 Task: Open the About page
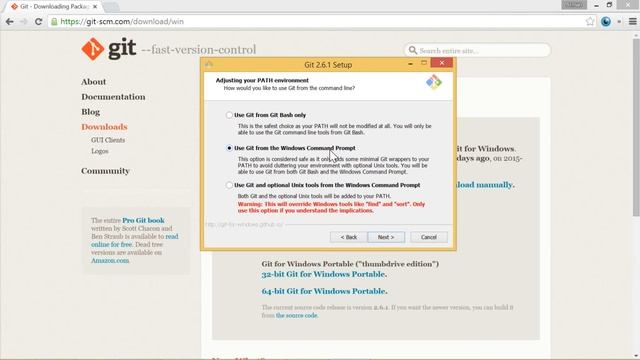point(93,82)
